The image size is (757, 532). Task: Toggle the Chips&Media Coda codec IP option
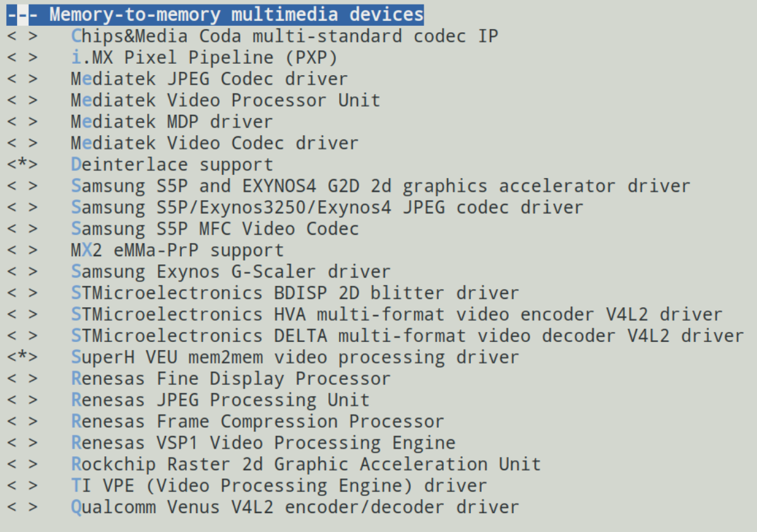point(22,36)
